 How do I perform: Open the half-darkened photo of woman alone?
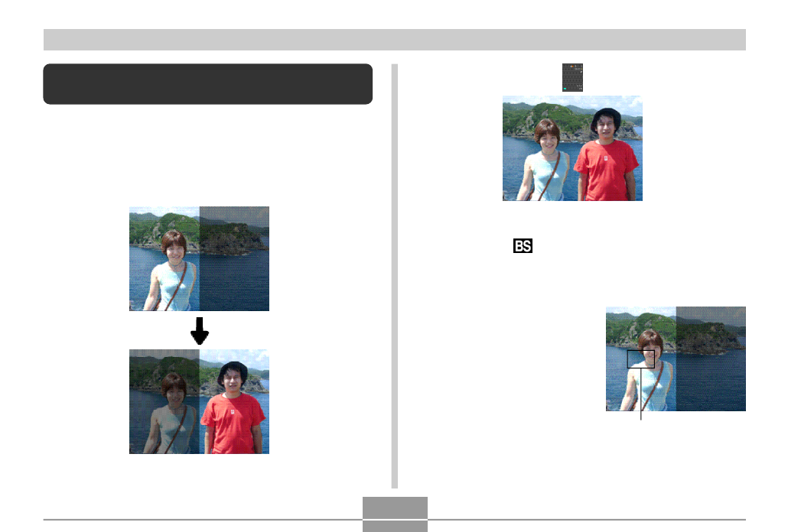[199, 258]
